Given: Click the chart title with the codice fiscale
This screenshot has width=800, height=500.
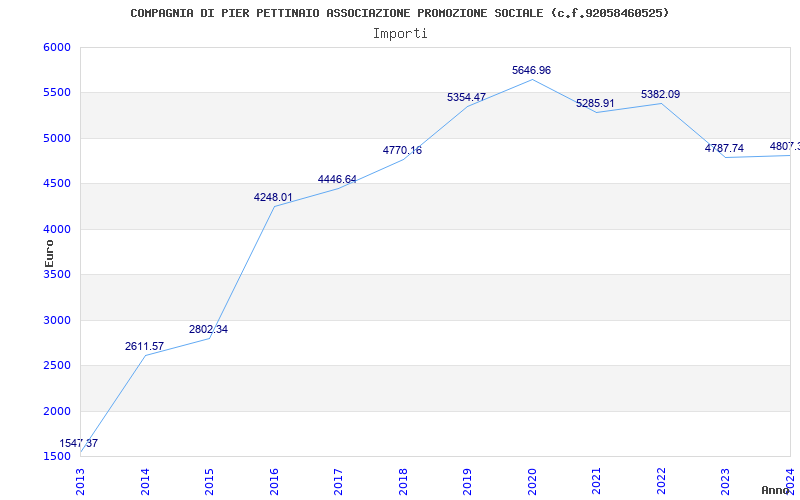Looking at the screenshot, I should tap(400, 13).
